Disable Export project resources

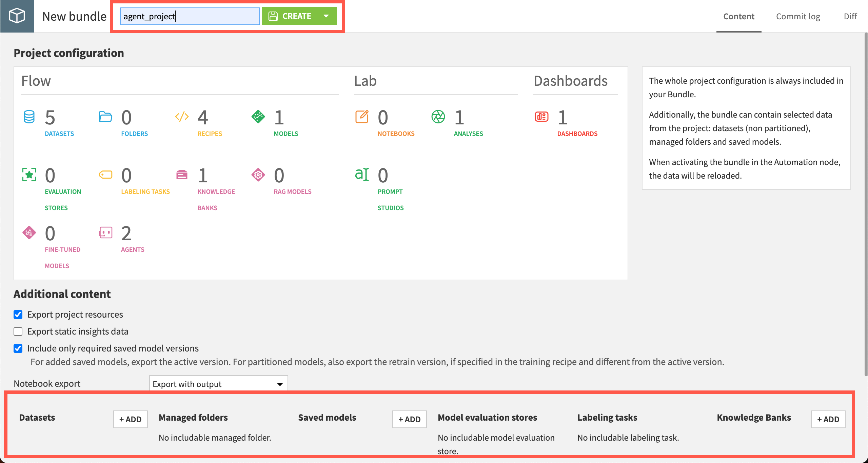click(18, 315)
